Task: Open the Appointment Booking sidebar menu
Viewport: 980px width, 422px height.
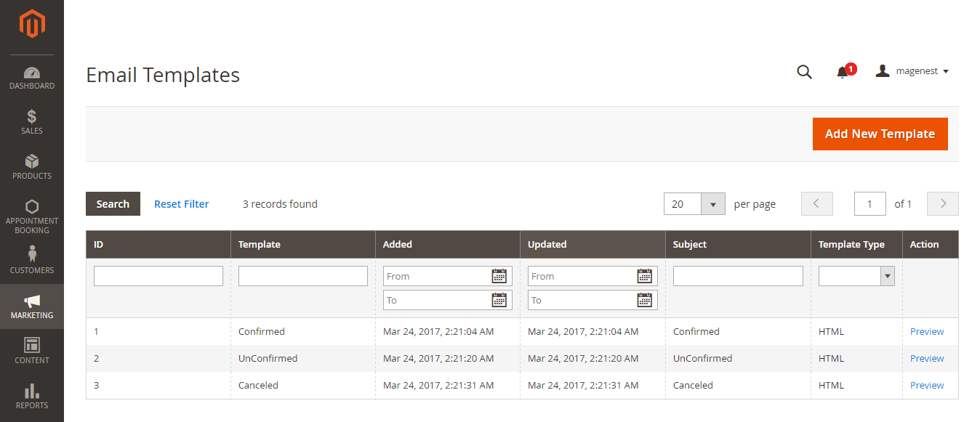Action: pyautogui.click(x=32, y=216)
